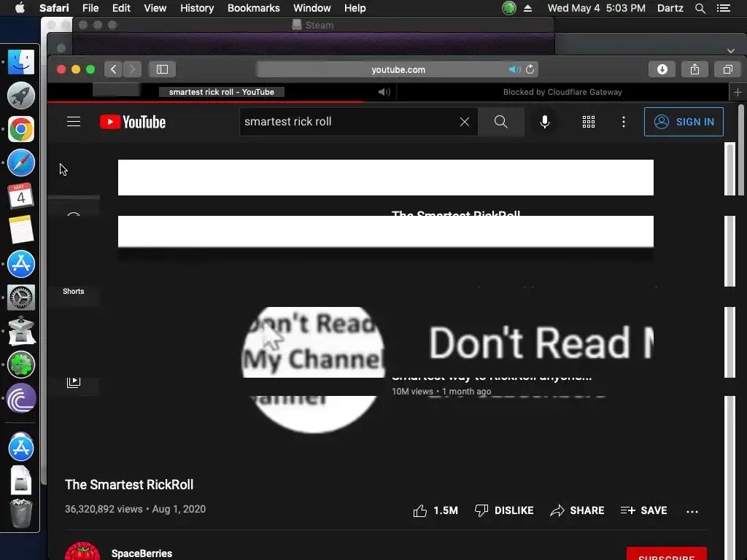Image resolution: width=747 pixels, height=560 pixels.
Task: Toggle Safari sidebar button
Action: point(162,69)
